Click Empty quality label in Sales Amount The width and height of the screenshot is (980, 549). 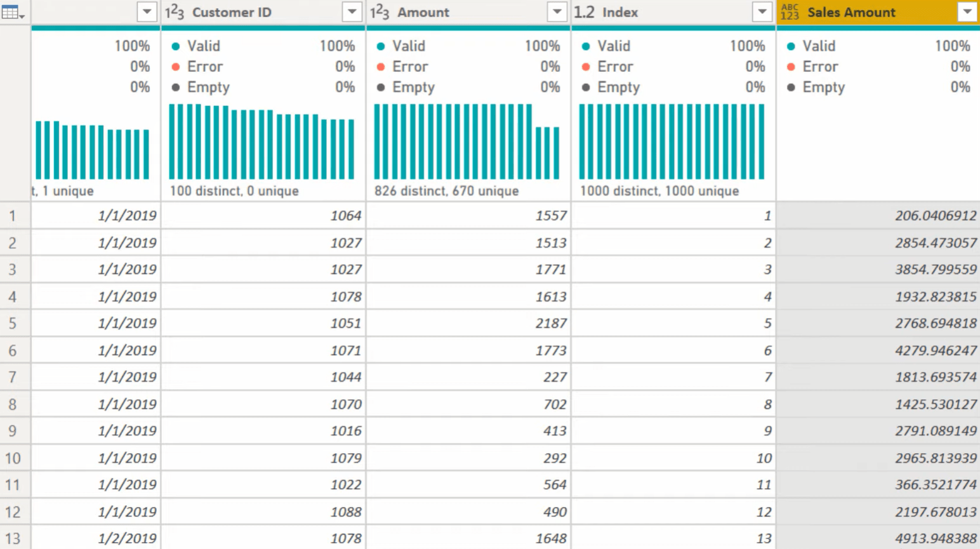pos(823,88)
